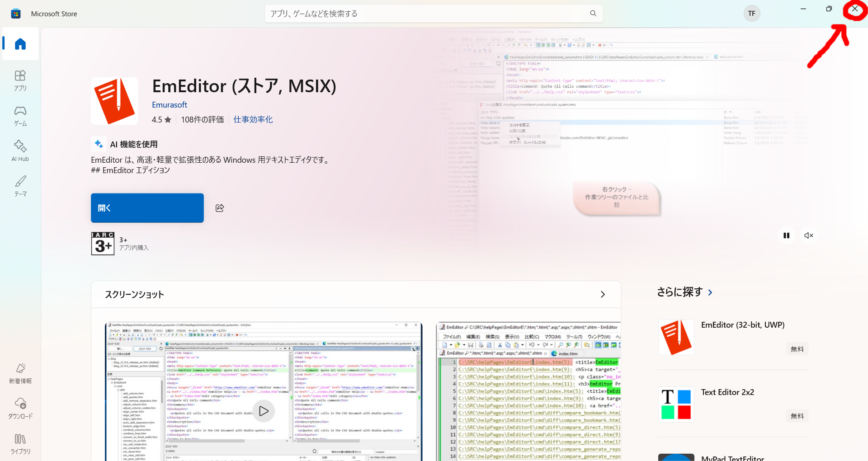Pause the hero trailer video
Image resolution: width=868 pixels, height=461 pixels.
[x=787, y=235]
